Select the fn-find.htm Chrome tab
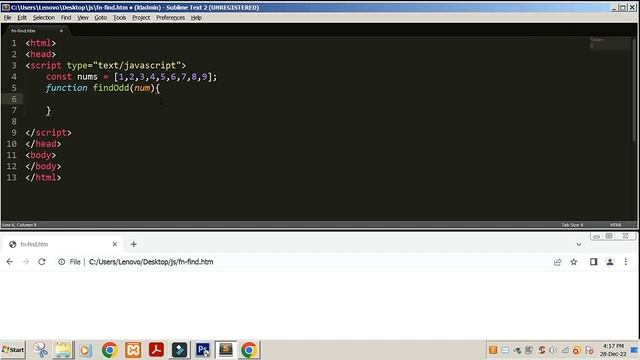This screenshot has height=360, width=640. coord(63,244)
